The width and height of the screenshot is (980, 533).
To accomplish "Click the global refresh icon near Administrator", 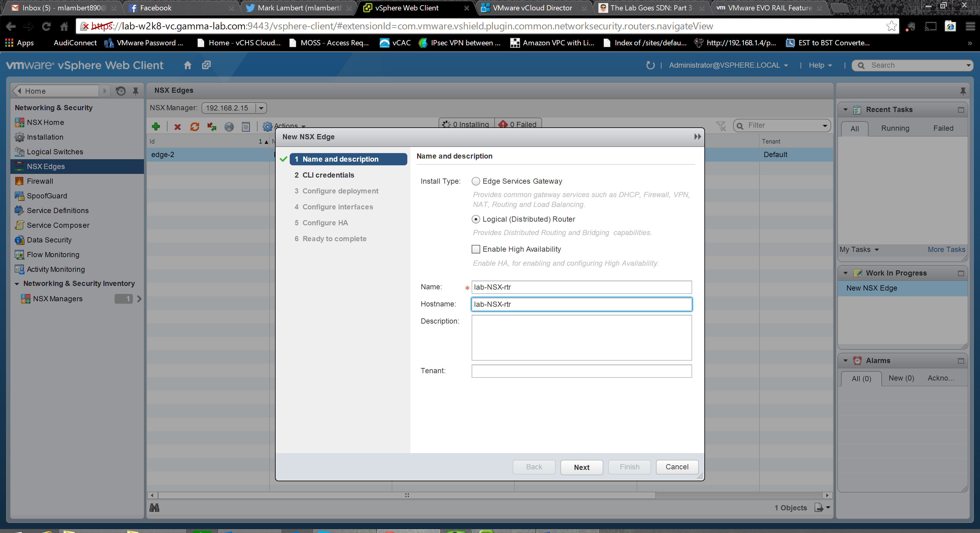I will tap(650, 65).
